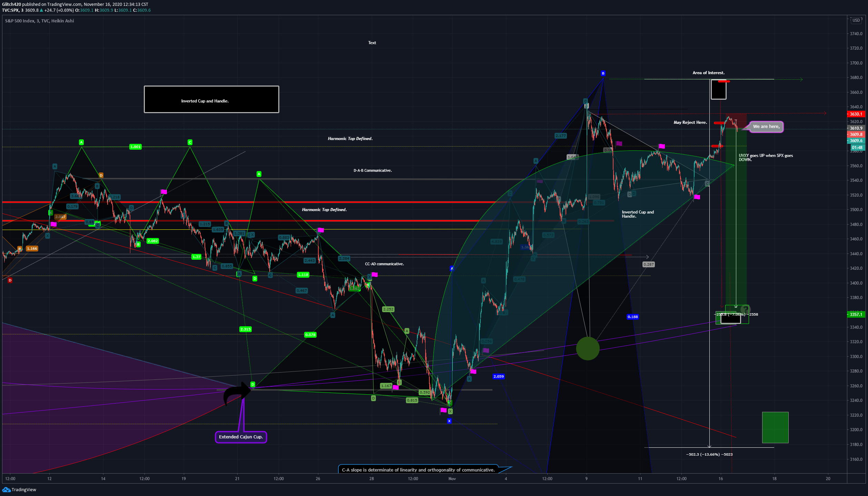This screenshot has width=868, height=496.
Task: Click the 'Extended Cajun Cup.' callout
Action: (241, 437)
